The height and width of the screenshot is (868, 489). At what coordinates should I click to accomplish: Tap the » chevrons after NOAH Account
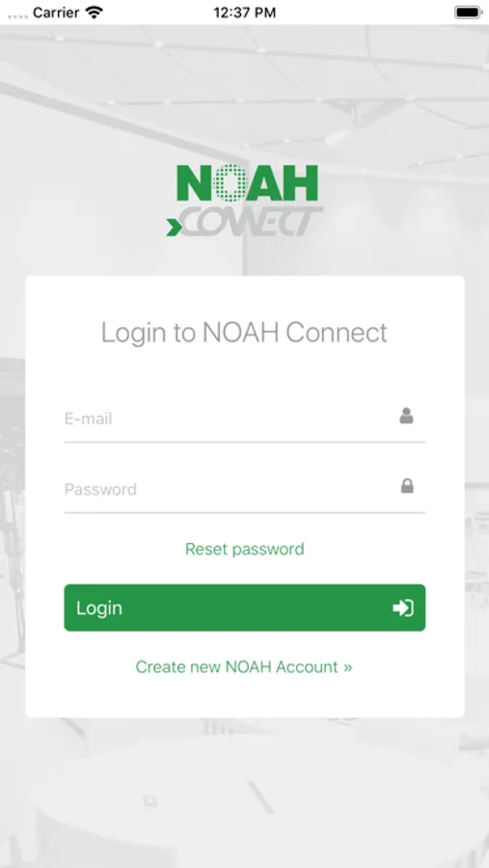tap(348, 667)
